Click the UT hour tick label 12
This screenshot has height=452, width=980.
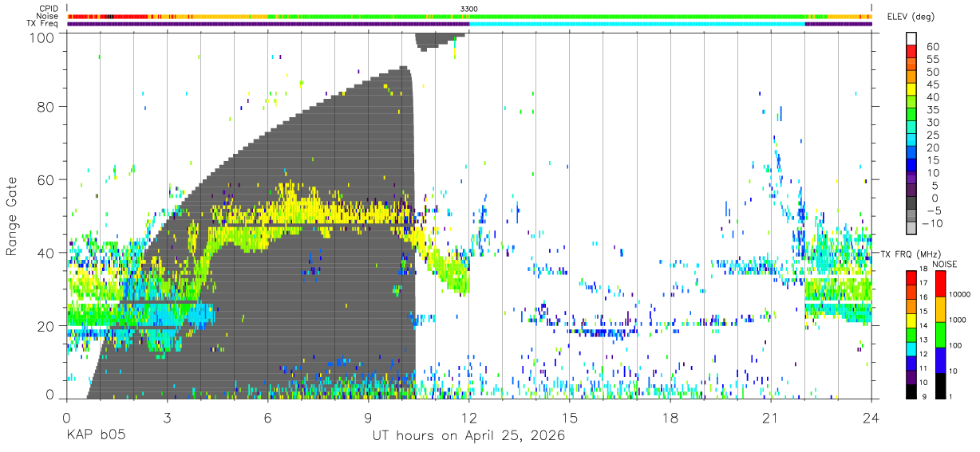pyautogui.click(x=468, y=418)
